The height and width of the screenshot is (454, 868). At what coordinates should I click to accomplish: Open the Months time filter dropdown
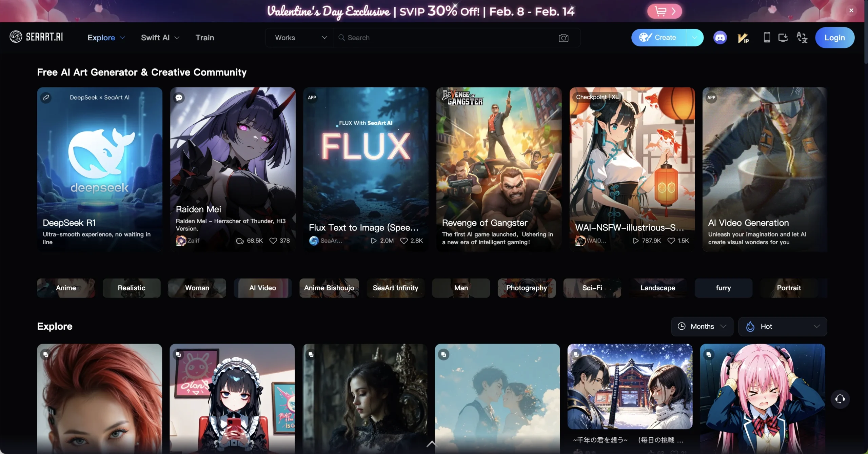click(702, 326)
